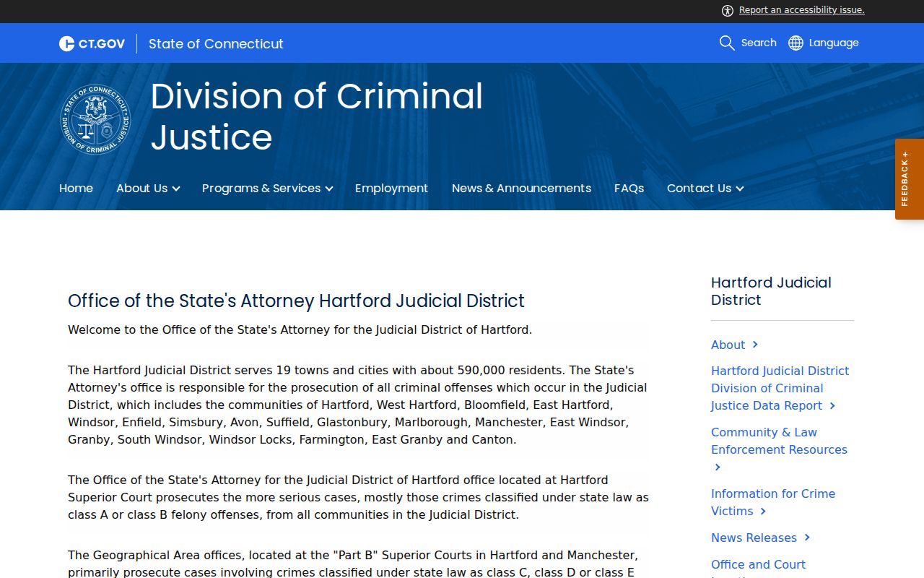Image resolution: width=924 pixels, height=578 pixels.
Task: Click the Language label in header
Action: pyautogui.click(x=834, y=43)
